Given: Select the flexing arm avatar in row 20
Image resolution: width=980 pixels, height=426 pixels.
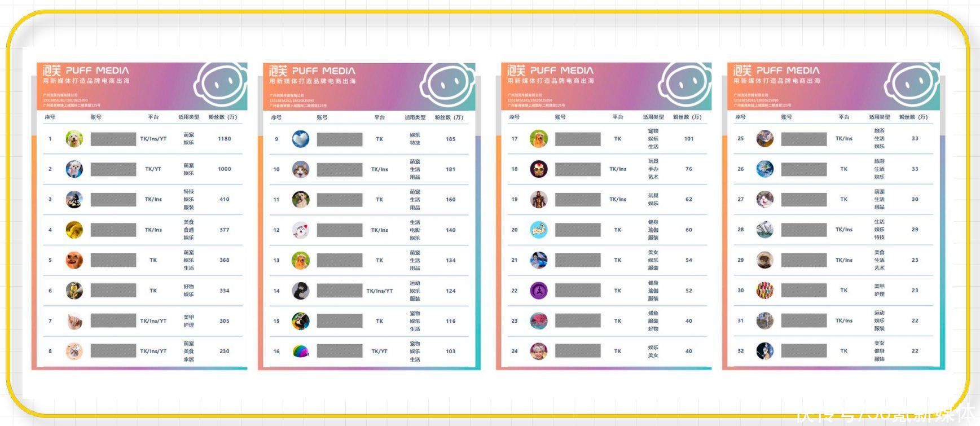Looking at the screenshot, I should [539, 230].
